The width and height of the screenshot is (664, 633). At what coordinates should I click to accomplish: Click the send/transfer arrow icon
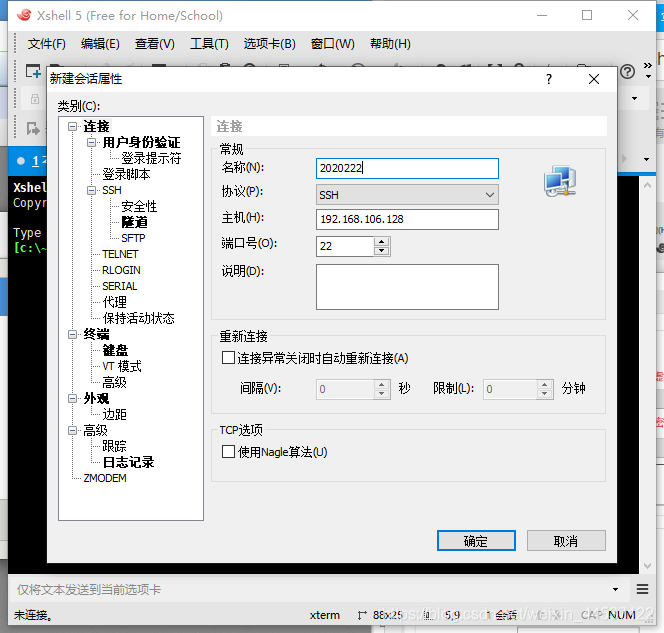(x=33, y=128)
